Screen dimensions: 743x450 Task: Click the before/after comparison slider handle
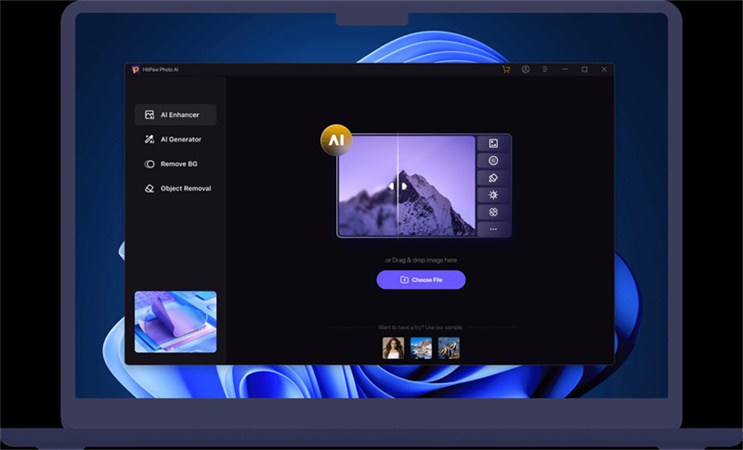click(x=398, y=186)
